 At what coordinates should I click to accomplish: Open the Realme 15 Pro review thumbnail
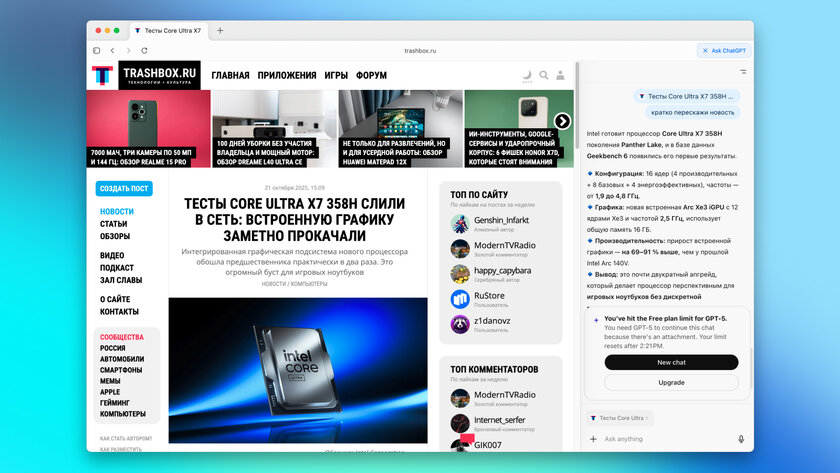[x=148, y=129]
